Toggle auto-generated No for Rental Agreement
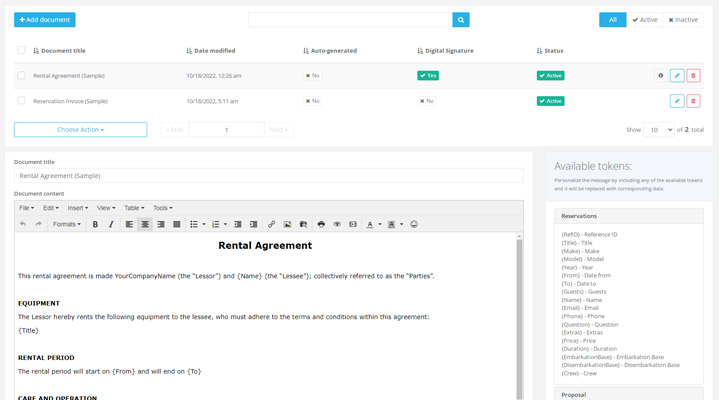The image size is (720, 400). pyautogui.click(x=312, y=75)
